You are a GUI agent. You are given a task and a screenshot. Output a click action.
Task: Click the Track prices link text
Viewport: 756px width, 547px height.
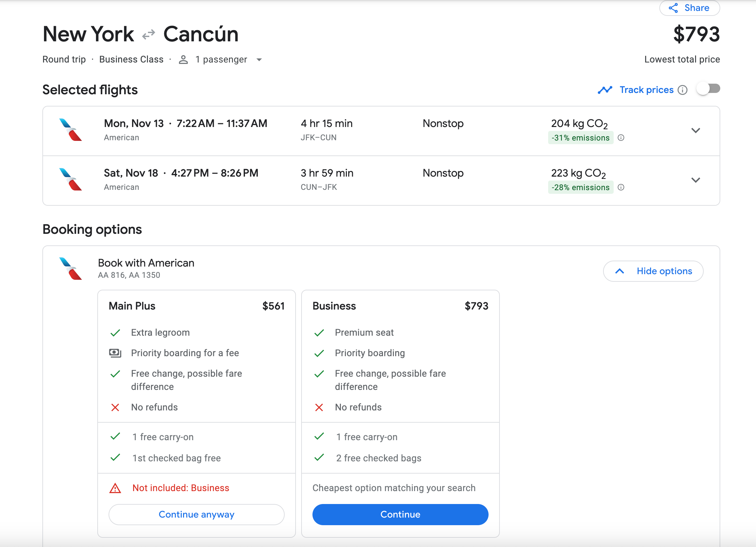click(x=646, y=90)
